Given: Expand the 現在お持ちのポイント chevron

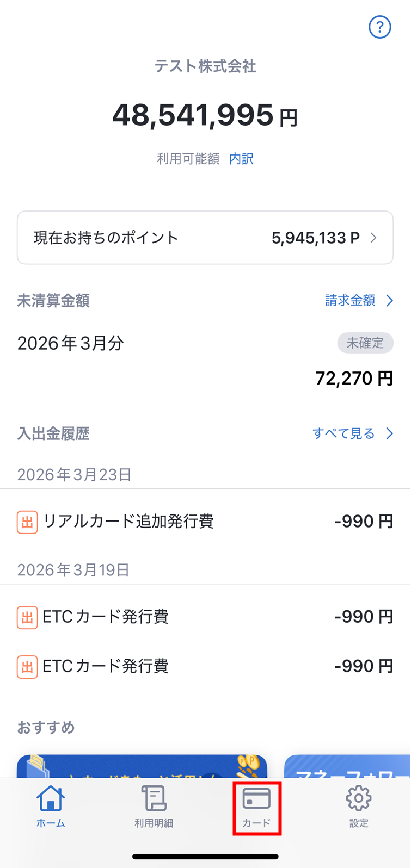Looking at the screenshot, I should click(x=373, y=238).
